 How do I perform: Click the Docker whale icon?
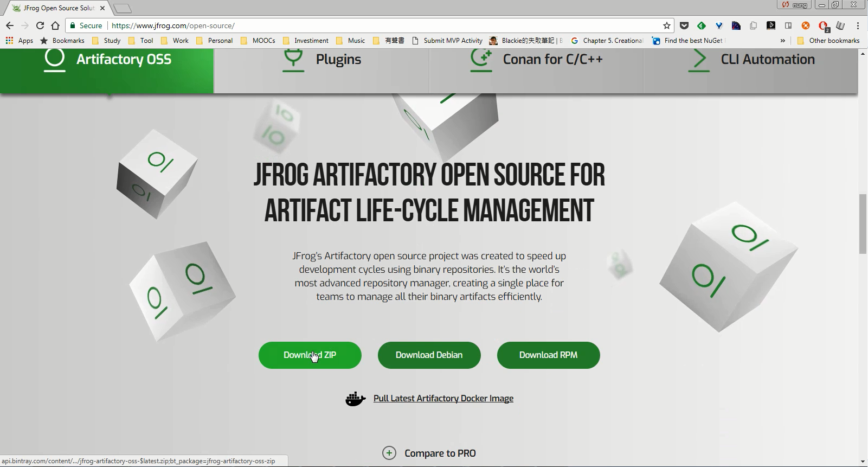356,399
